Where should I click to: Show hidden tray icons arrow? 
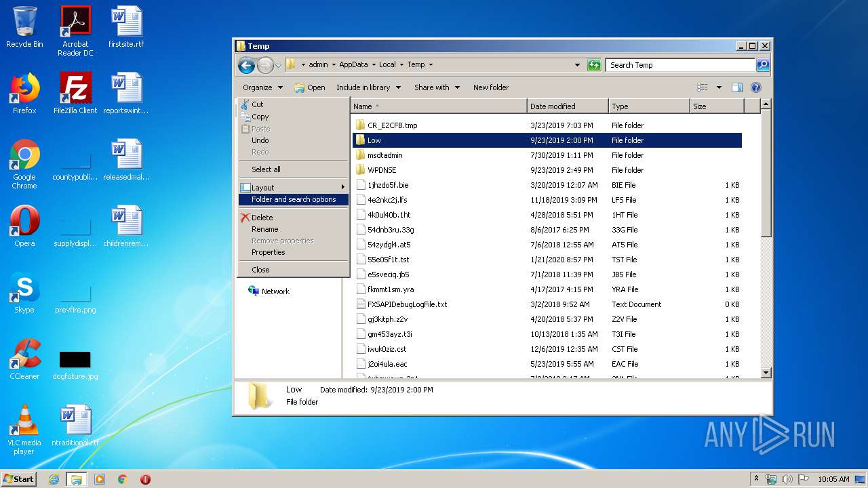click(x=757, y=479)
